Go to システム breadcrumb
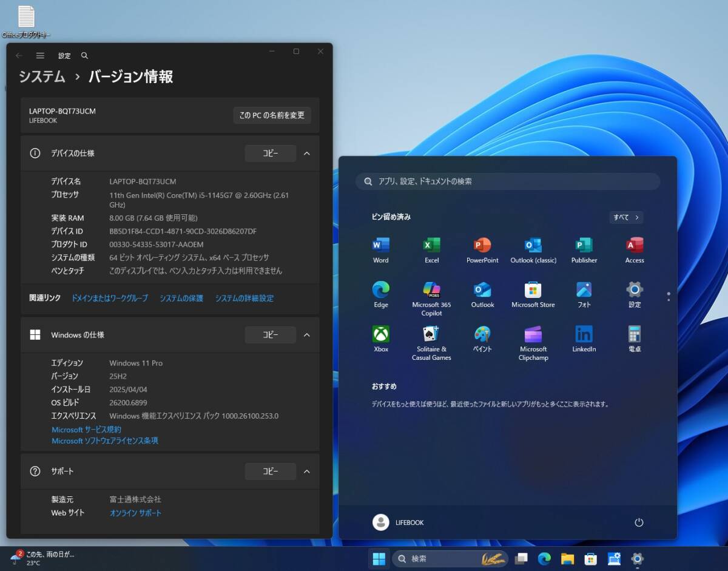728x571 pixels. click(42, 76)
